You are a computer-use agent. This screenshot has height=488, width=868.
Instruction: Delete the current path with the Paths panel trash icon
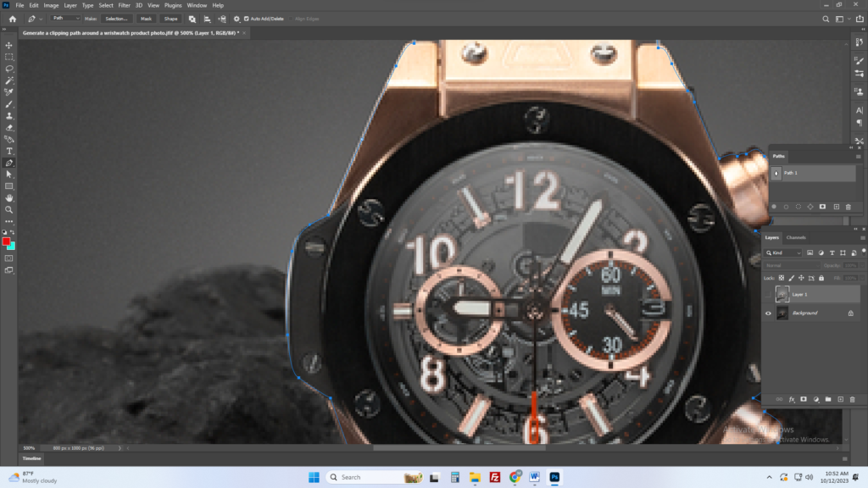(848, 207)
